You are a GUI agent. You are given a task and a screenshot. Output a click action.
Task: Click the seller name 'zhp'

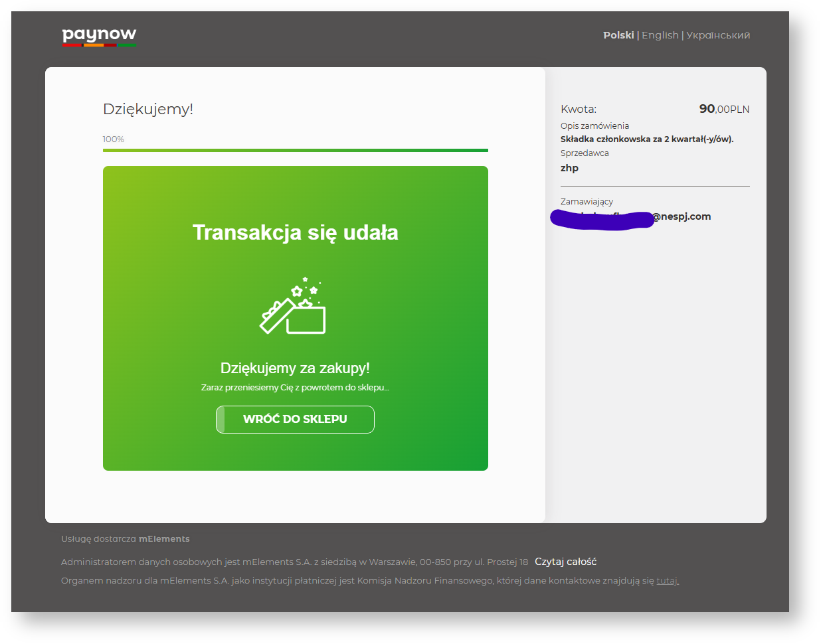click(x=569, y=168)
